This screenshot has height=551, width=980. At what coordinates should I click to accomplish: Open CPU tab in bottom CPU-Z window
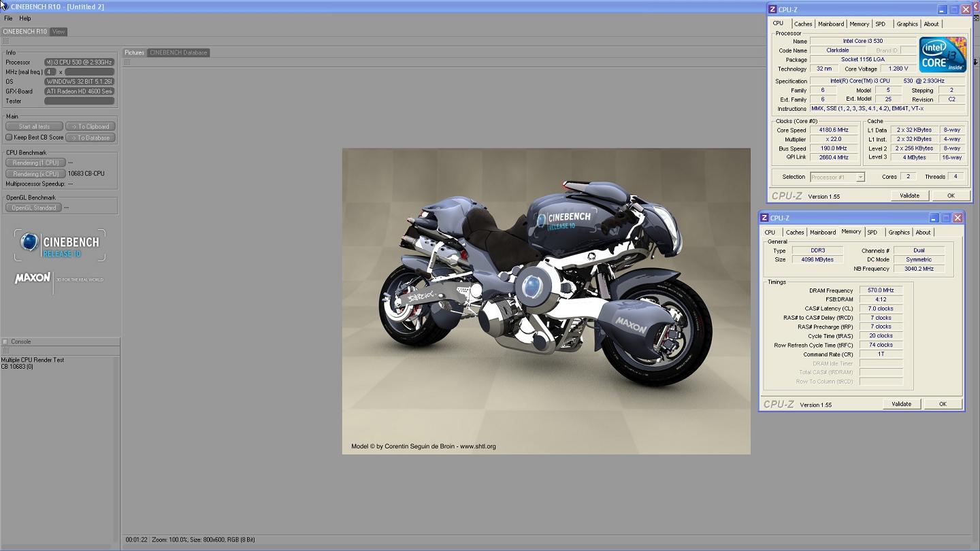770,233
